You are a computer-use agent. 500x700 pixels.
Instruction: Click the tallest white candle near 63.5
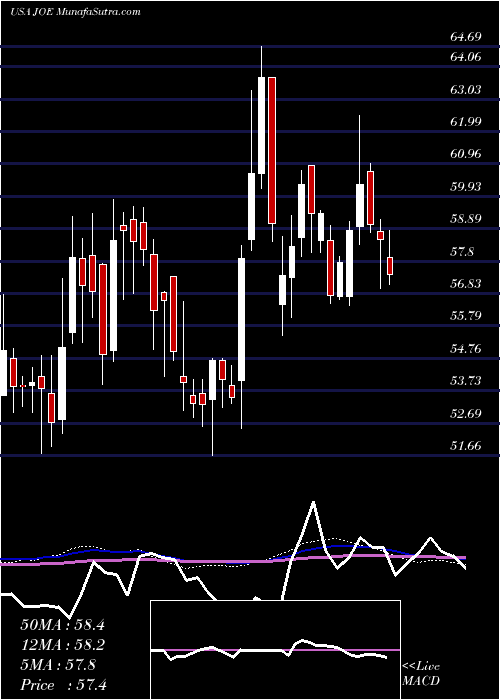pyautogui.click(x=261, y=125)
